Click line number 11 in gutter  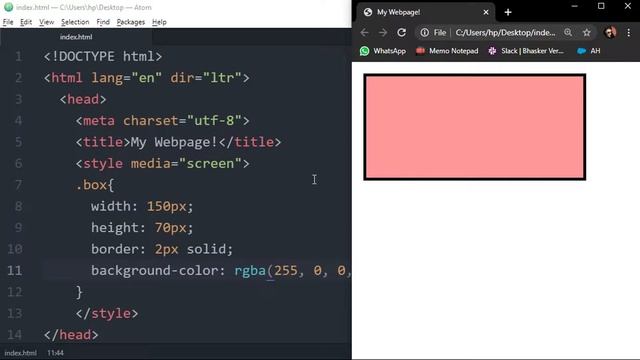[x=15, y=270]
